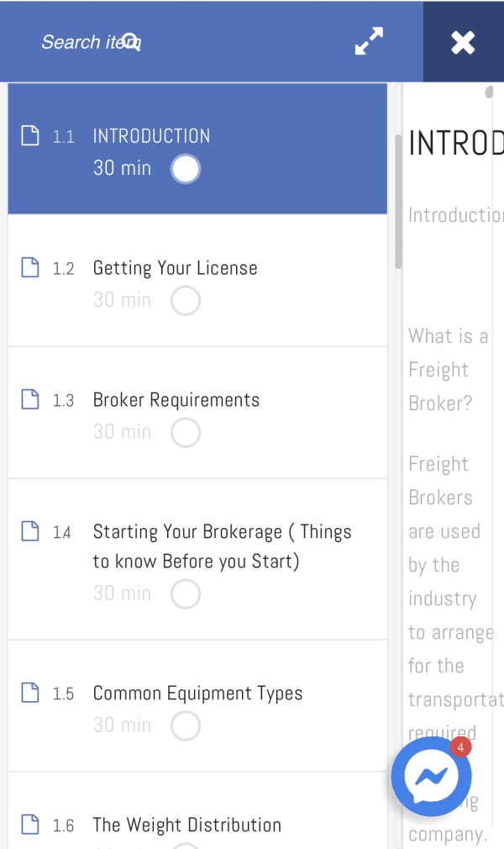This screenshot has height=849, width=504.
Task: Click the document icon for lesson 1.2
Action: point(30,268)
